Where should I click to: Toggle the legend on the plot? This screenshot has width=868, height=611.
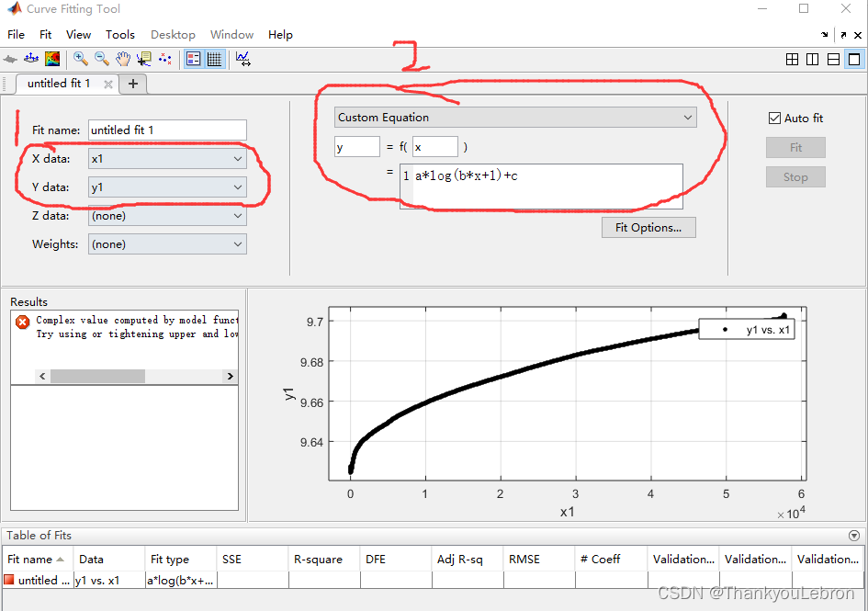click(193, 59)
